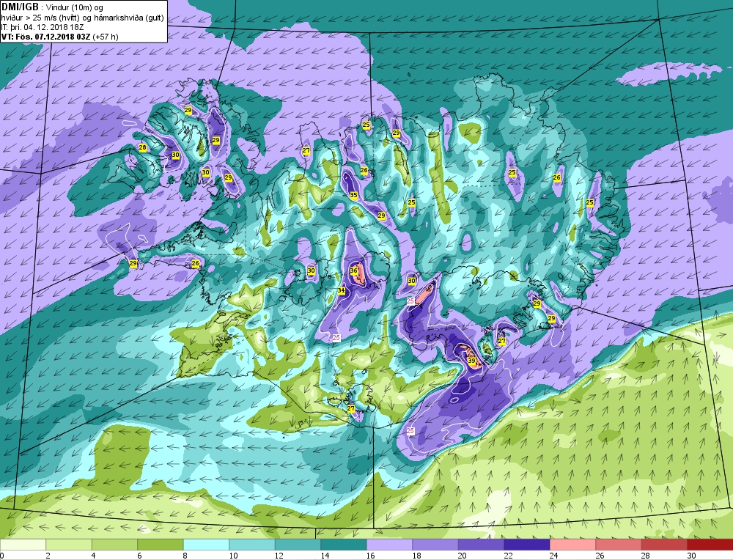Click the legend swatch between 0 and 2
Viewport: 733px width, 560px height.
coord(23,545)
